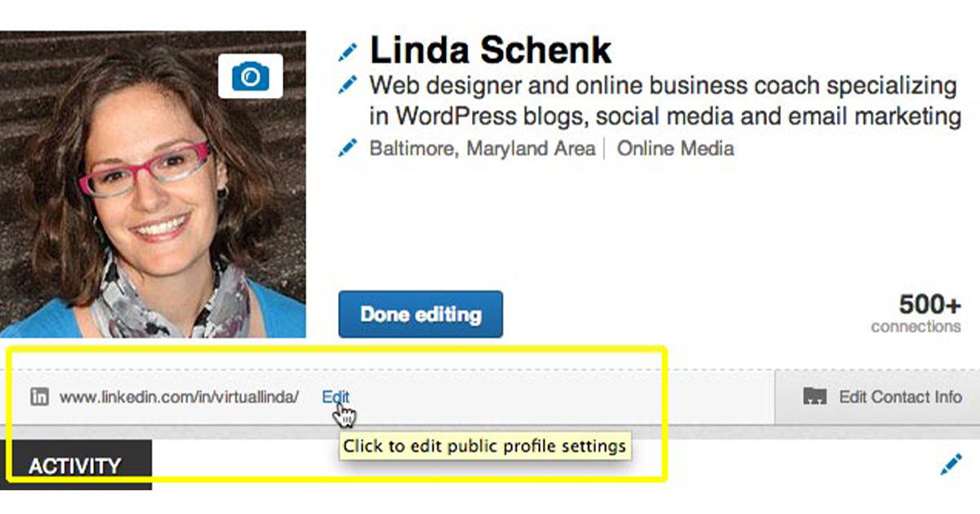The image size is (980, 514).
Task: Click the contact card icon beside Edit Contact Info
Action: (815, 397)
